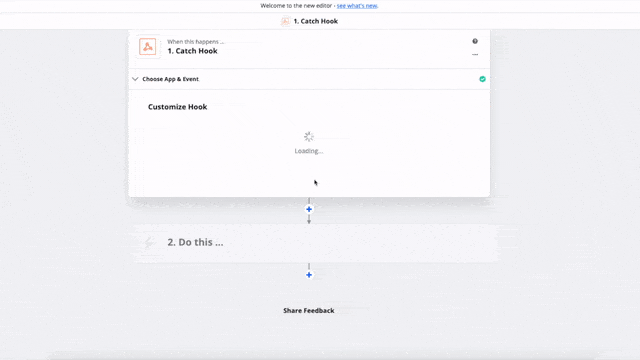This screenshot has width=640, height=360.
Task: Click the '1. Catch Hook' header title
Action: click(316, 21)
